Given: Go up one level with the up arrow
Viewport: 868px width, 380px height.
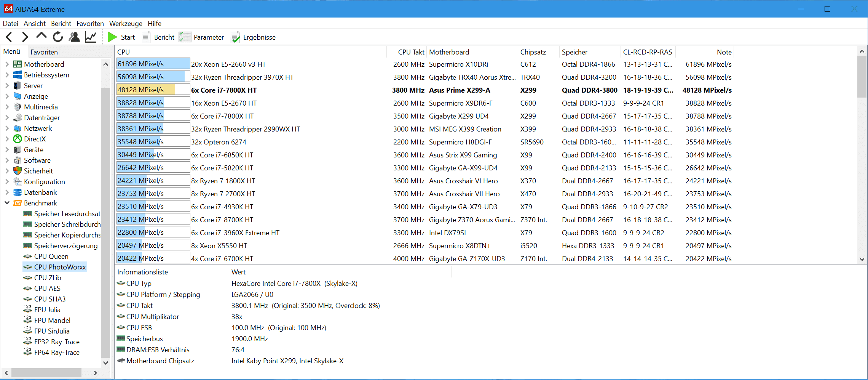Looking at the screenshot, I should click(x=41, y=36).
